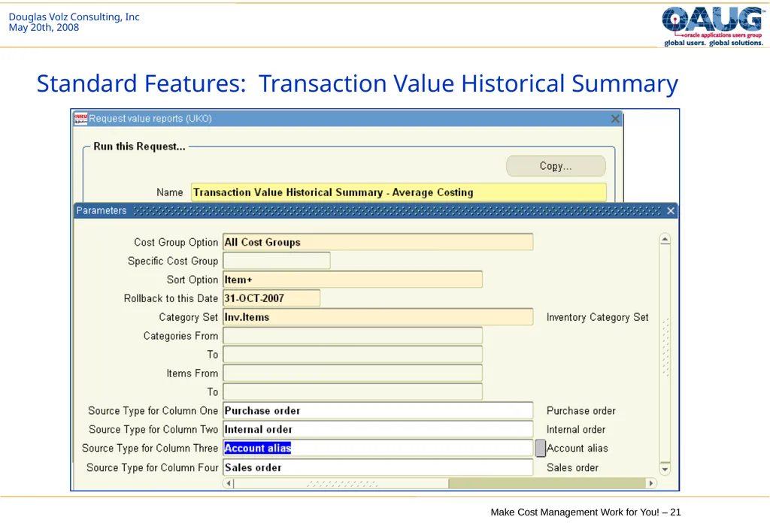Click horizontal scrollbar left arrow
This screenshot has height=532, width=770.
[x=229, y=483]
